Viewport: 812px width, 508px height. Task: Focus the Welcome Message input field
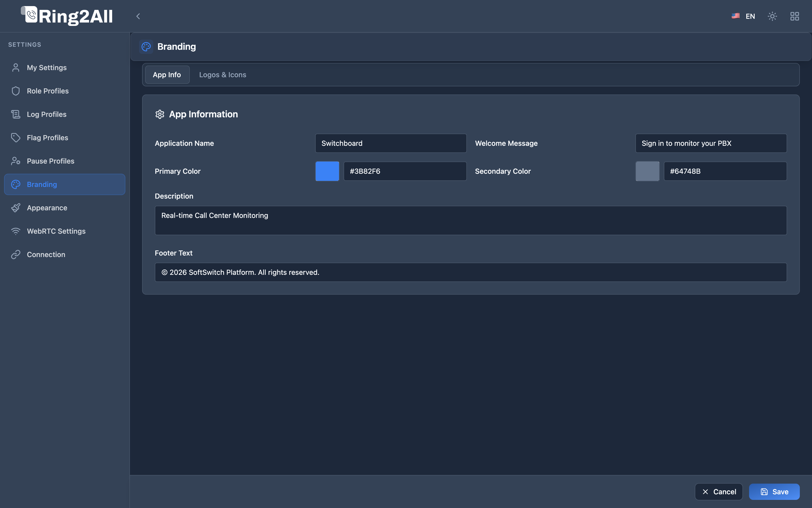711,143
